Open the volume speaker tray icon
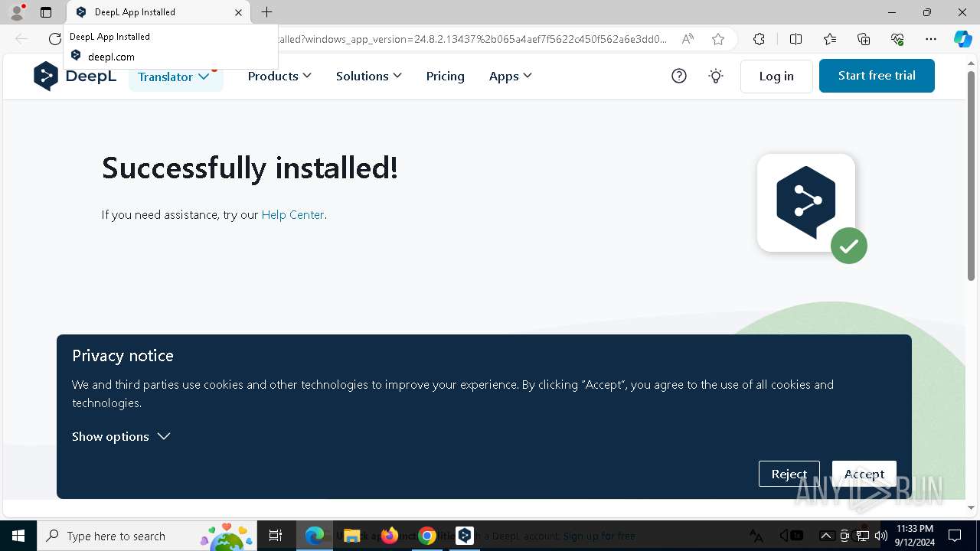Image resolution: width=980 pixels, height=551 pixels. point(881,536)
